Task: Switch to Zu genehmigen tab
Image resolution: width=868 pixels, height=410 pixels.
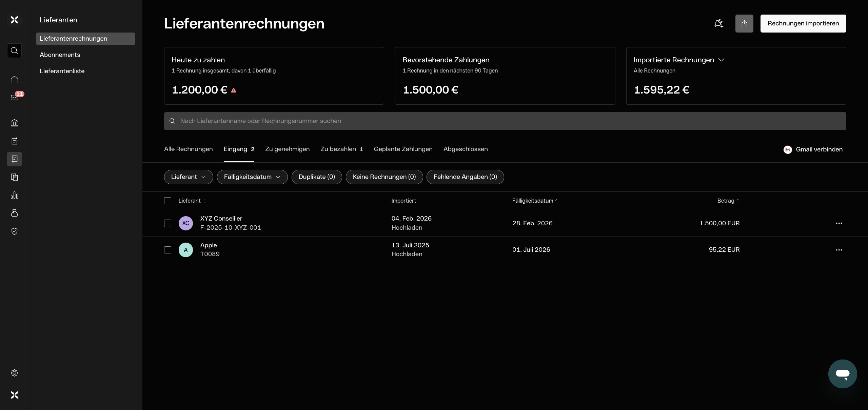Action: pyautogui.click(x=287, y=149)
